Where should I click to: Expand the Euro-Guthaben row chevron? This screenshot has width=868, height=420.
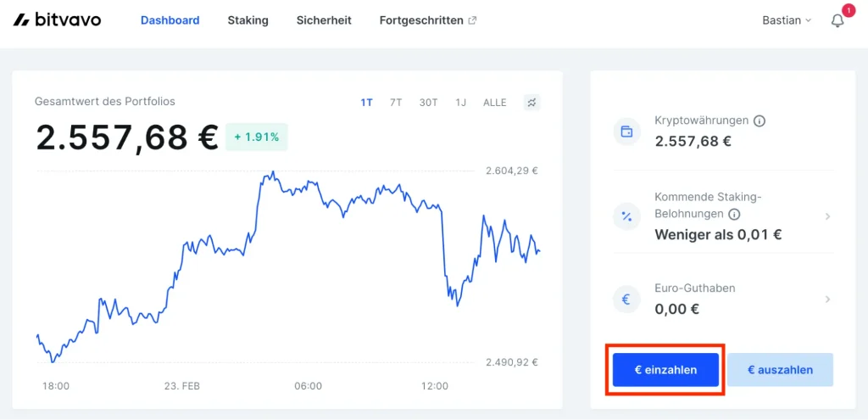828,300
